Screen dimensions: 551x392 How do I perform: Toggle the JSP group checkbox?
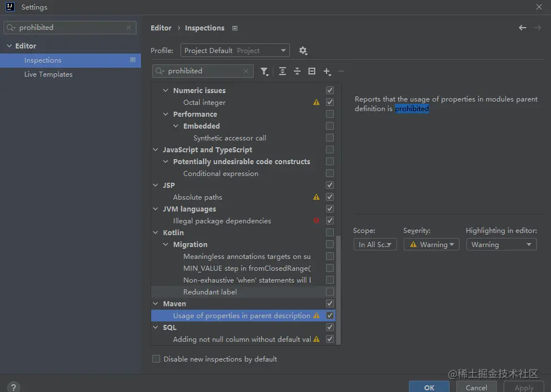tap(329, 185)
